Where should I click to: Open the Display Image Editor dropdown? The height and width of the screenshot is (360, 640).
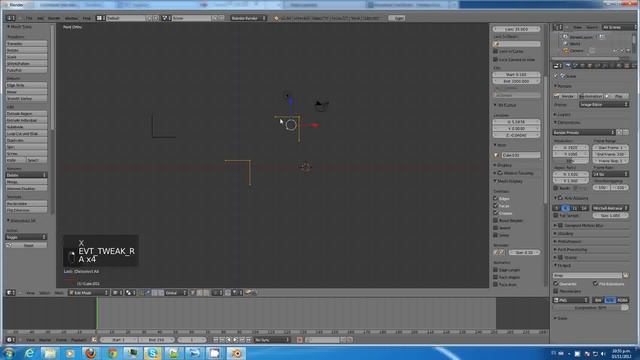point(604,104)
